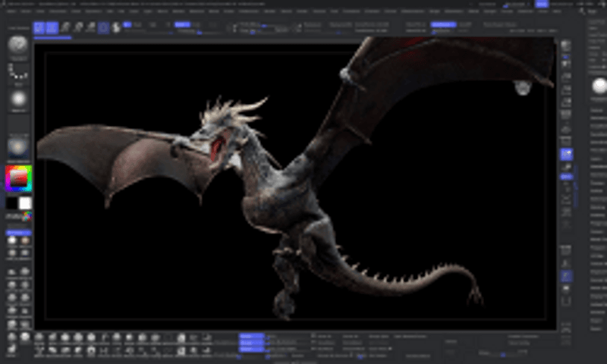Select the white main color swatch
607x364 pixels.
pyautogui.click(x=25, y=203)
